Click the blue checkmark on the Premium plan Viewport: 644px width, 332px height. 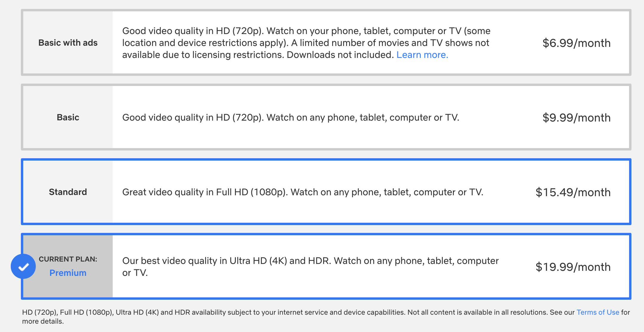(23, 266)
